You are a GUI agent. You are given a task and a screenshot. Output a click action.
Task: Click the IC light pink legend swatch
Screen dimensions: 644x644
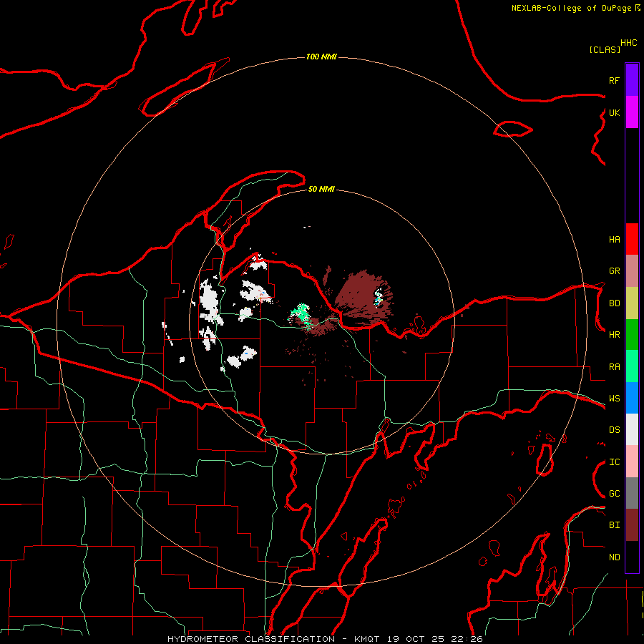click(632, 462)
